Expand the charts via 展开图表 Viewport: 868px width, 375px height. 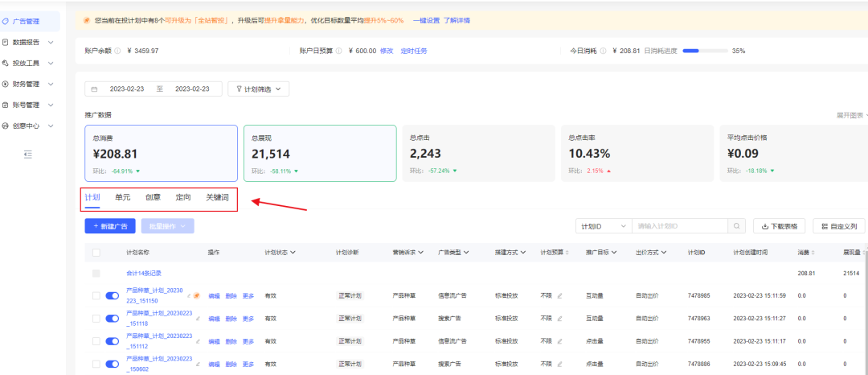pos(851,115)
